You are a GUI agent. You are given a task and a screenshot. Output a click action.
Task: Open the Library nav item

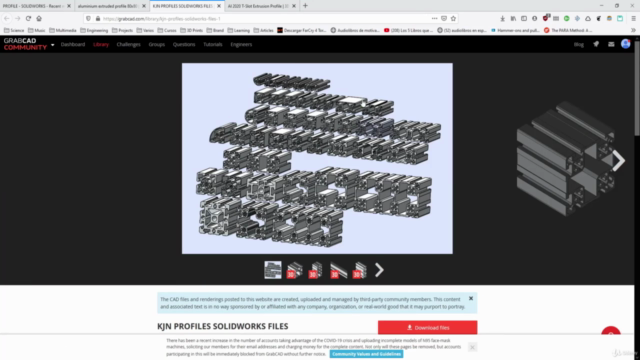101,44
